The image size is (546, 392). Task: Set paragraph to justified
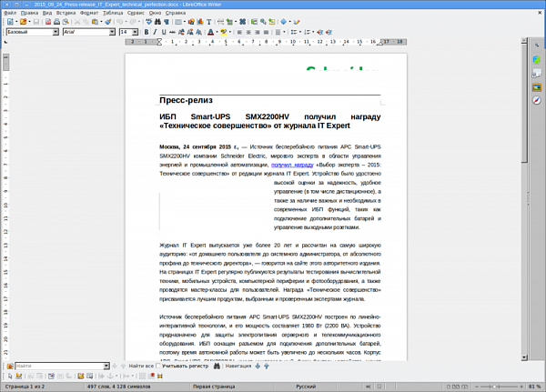pyautogui.click(x=266, y=32)
